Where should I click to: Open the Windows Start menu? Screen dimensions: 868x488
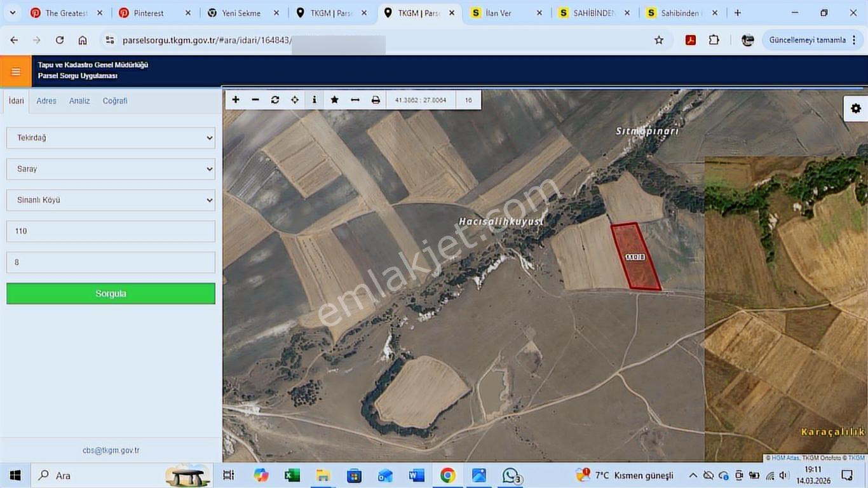tap(15, 475)
